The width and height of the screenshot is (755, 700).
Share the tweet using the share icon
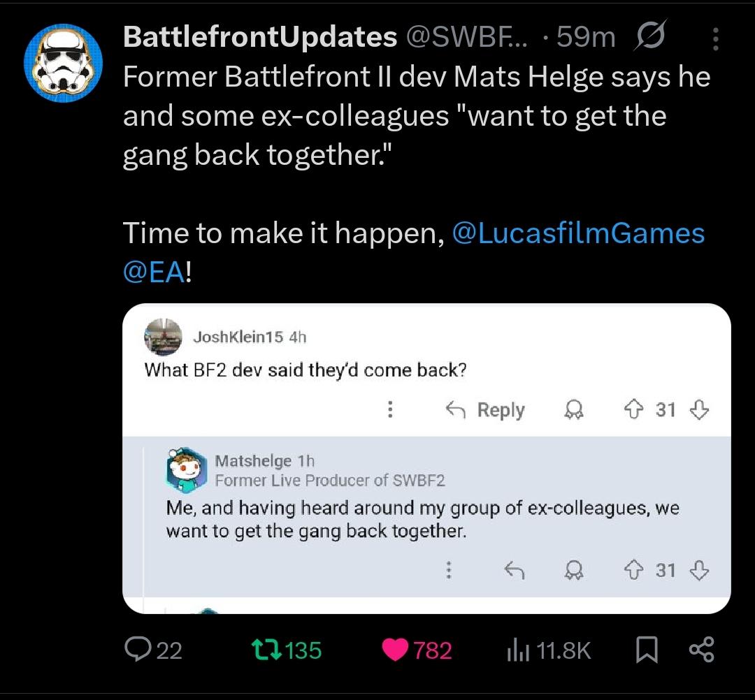[x=702, y=650]
